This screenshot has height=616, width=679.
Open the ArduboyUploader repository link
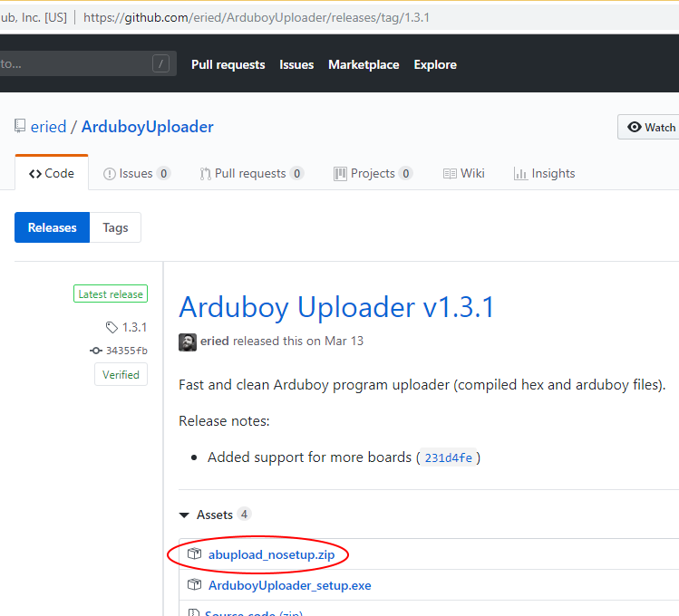148,127
